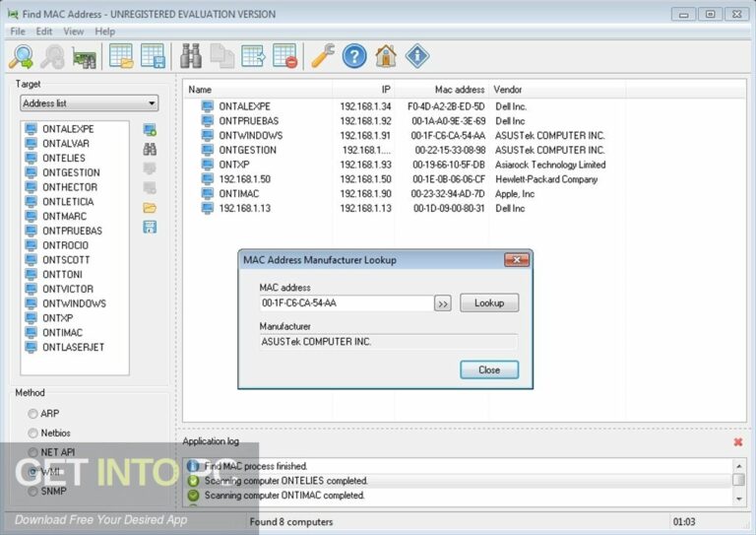Open help with the blue question mark icon
Image resolution: width=756 pixels, height=535 pixels.
point(354,56)
